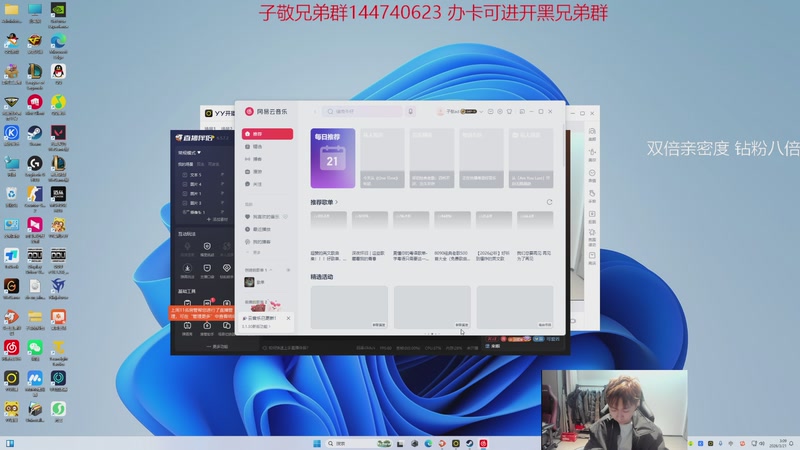Open the 推荐歌单 section link
Screen dimensions: 800x450
pyautogui.click(x=324, y=202)
